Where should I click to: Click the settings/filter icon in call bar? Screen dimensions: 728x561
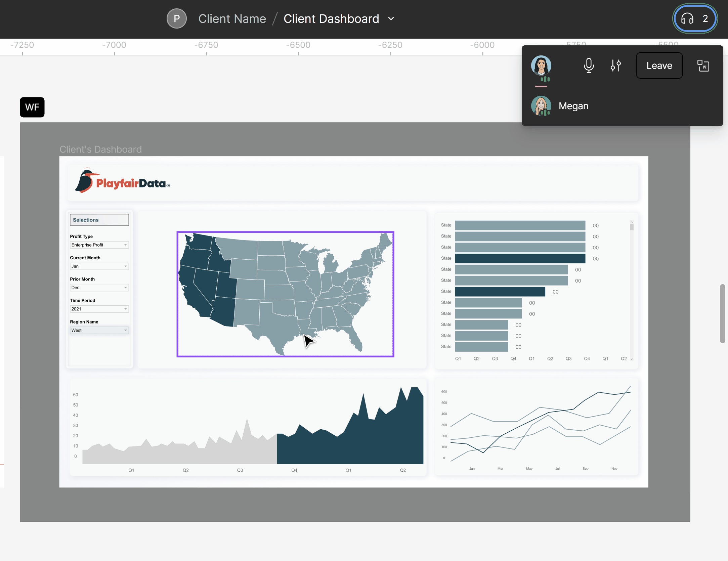click(616, 64)
